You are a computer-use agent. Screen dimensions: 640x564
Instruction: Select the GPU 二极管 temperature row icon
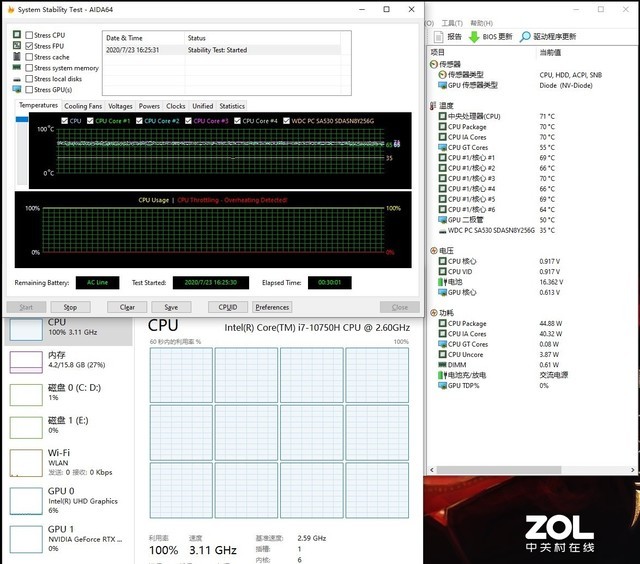442,219
